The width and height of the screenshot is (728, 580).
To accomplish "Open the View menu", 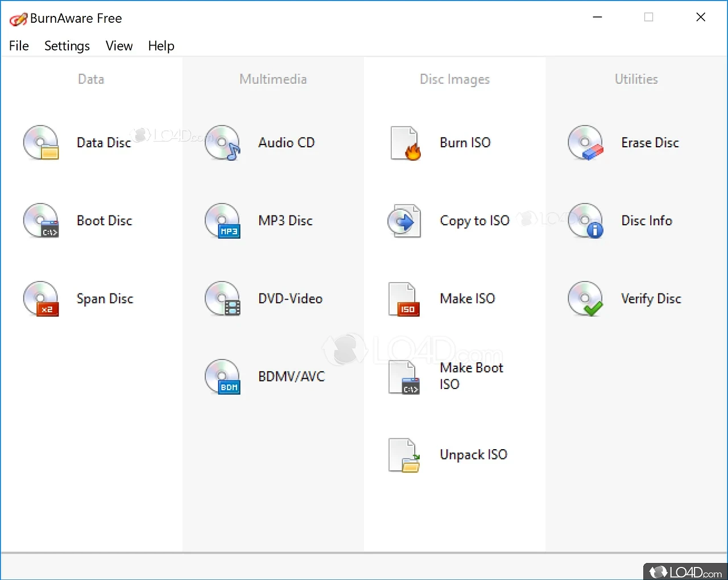I will (x=119, y=46).
